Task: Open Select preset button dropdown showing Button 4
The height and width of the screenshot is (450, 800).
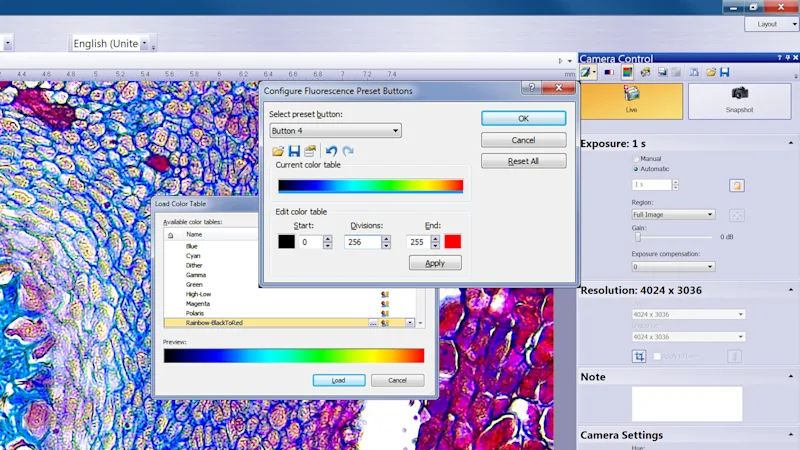Action: pyautogui.click(x=335, y=131)
